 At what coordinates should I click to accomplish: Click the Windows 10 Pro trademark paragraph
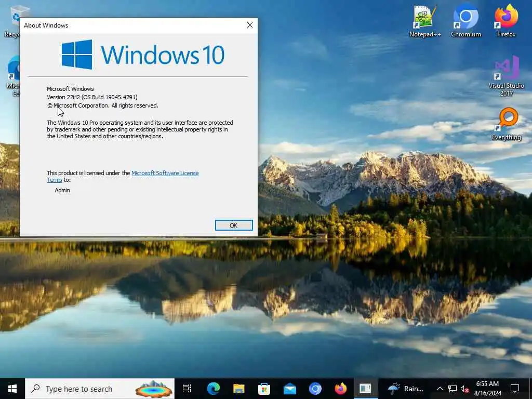tap(140, 129)
